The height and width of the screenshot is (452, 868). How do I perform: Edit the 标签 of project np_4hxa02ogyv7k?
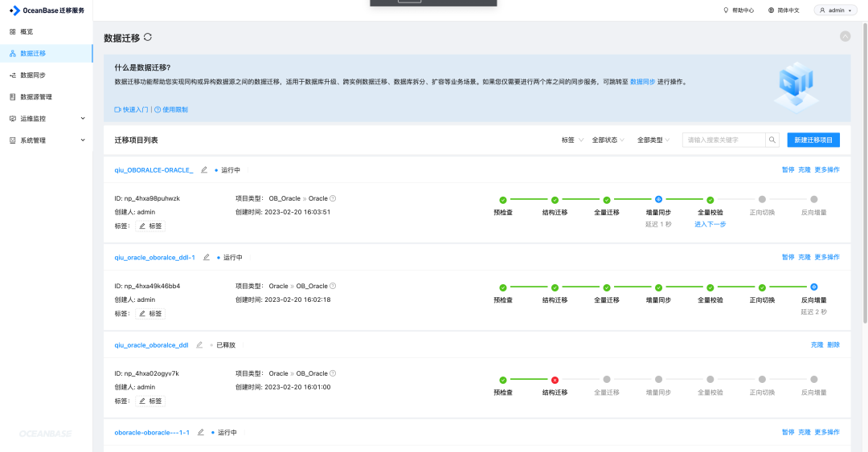pos(150,401)
